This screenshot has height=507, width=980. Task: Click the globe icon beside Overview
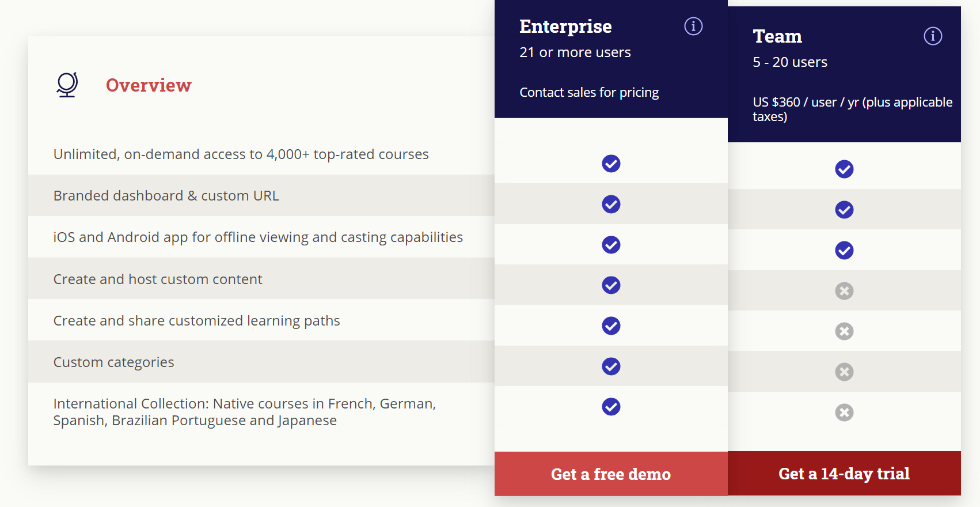pos(67,85)
